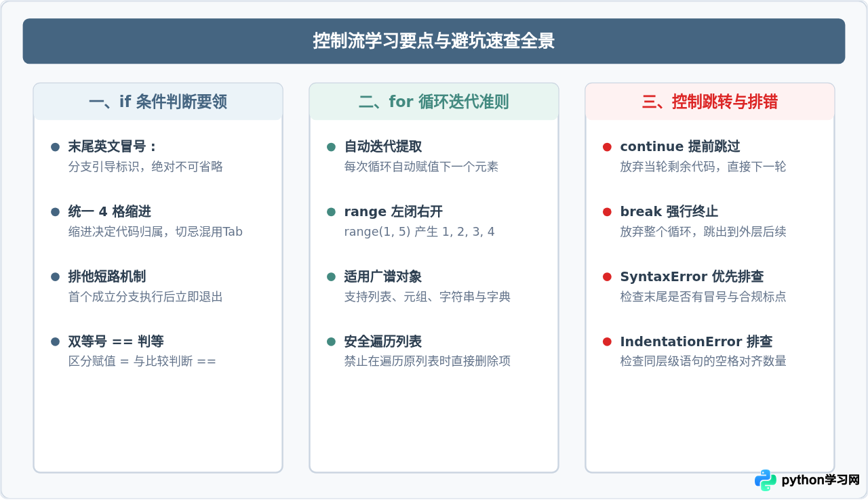Click the title 控制流学习要点与避坑速查全景
The width and height of the screenshot is (868, 500).
click(x=434, y=41)
